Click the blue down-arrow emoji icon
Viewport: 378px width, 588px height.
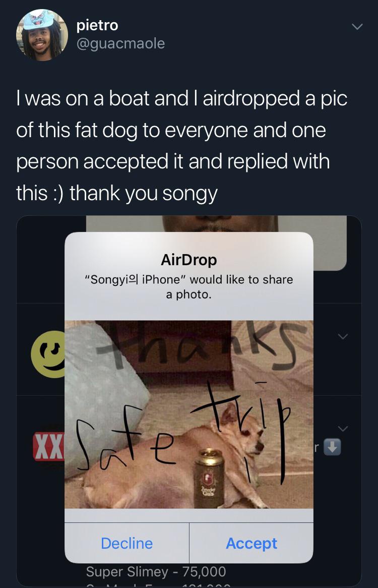[332, 447]
